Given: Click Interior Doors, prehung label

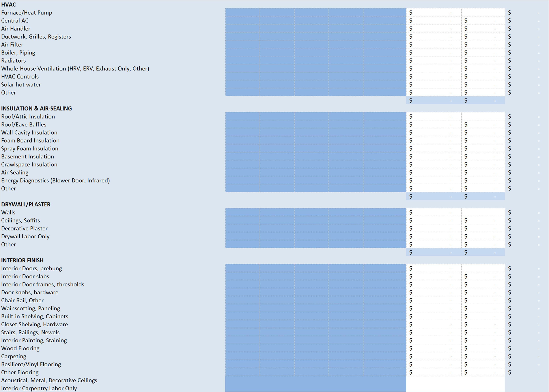Looking at the screenshot, I should (x=31, y=268).
